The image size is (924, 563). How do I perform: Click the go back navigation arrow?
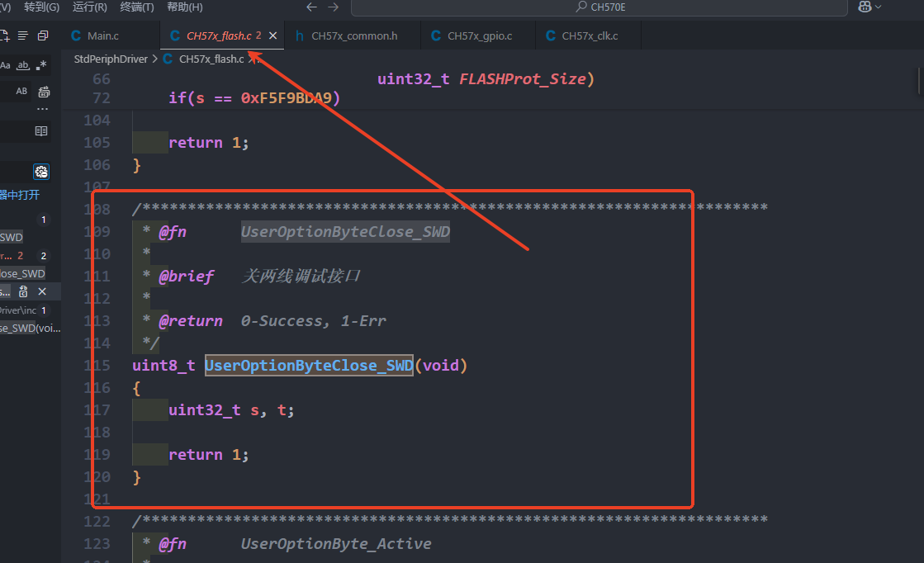(x=311, y=7)
